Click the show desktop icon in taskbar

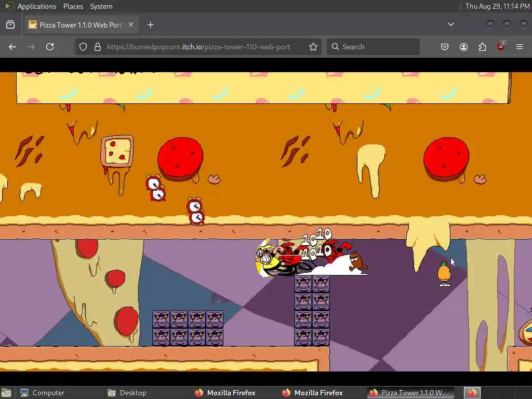coord(6,393)
